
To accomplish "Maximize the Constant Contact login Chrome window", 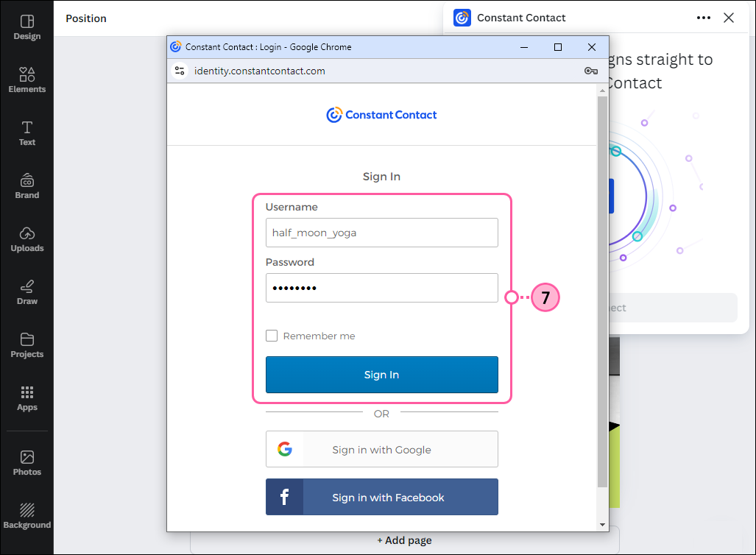I will pos(558,47).
